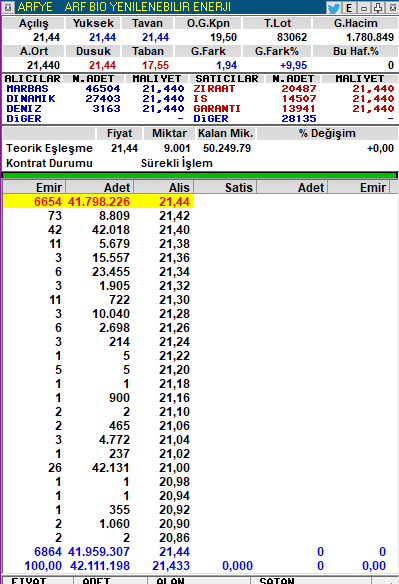
Task: Click the Miktar header
Action: tap(169, 133)
